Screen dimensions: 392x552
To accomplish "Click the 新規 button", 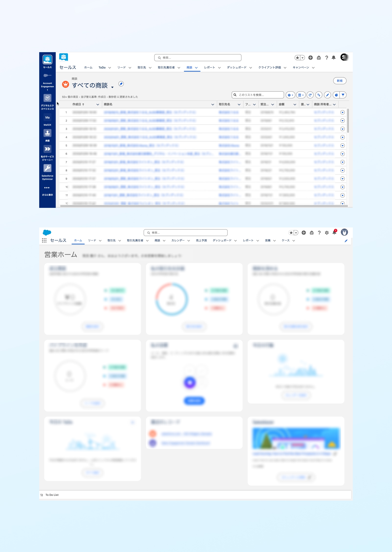I will pyautogui.click(x=340, y=81).
